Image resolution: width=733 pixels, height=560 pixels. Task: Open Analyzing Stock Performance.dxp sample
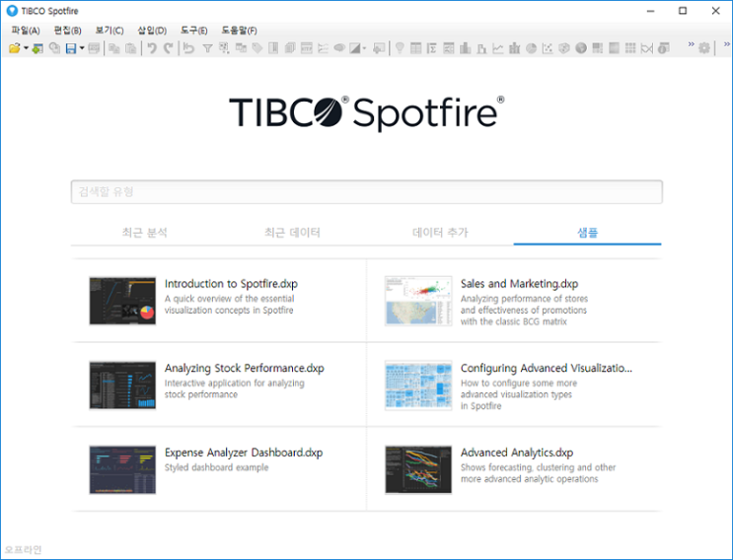(x=244, y=368)
